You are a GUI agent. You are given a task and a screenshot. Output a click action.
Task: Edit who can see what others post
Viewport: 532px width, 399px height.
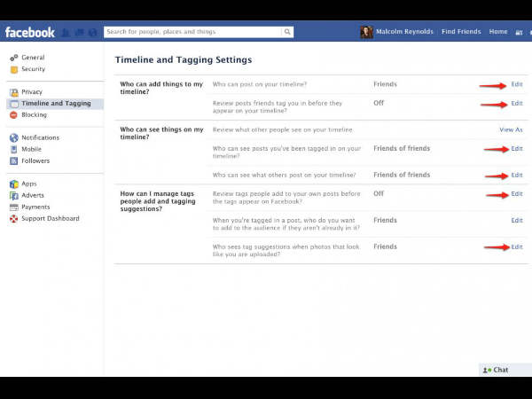[x=517, y=175]
